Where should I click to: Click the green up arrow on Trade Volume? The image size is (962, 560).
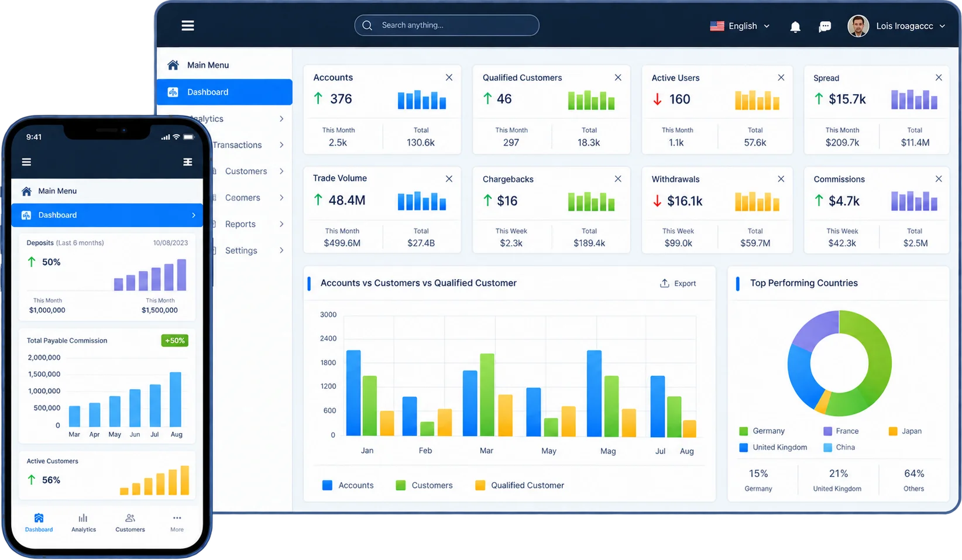click(x=318, y=200)
